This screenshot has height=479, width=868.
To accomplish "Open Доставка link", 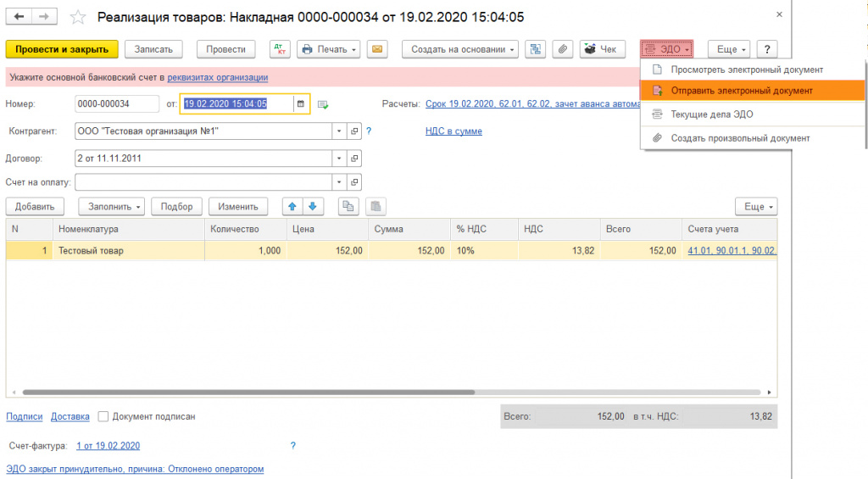I will [70, 416].
